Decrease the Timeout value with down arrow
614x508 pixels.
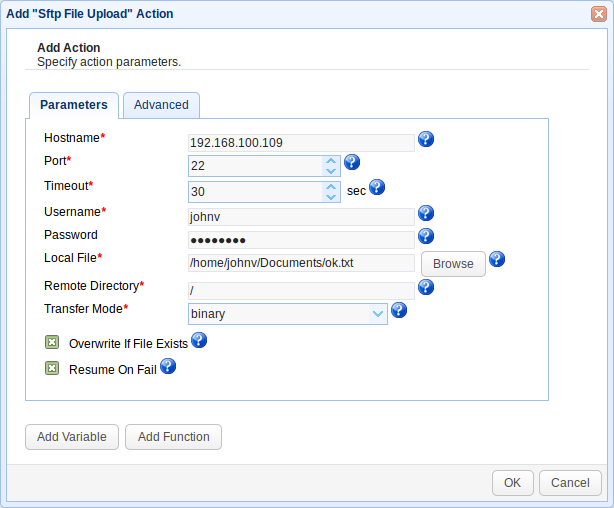tap(331, 197)
